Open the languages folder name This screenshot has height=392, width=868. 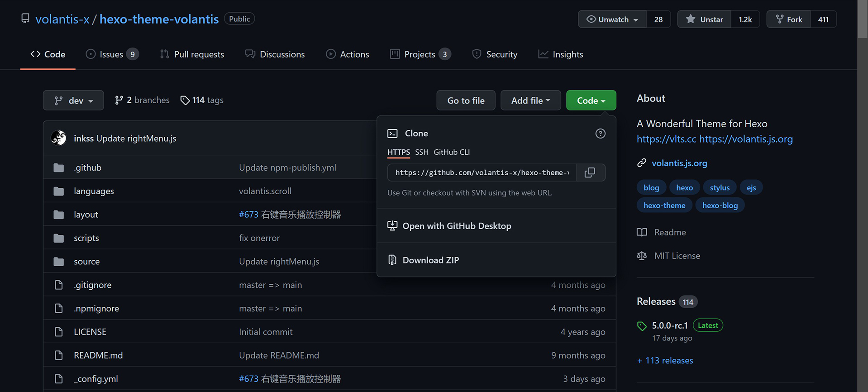tap(94, 191)
